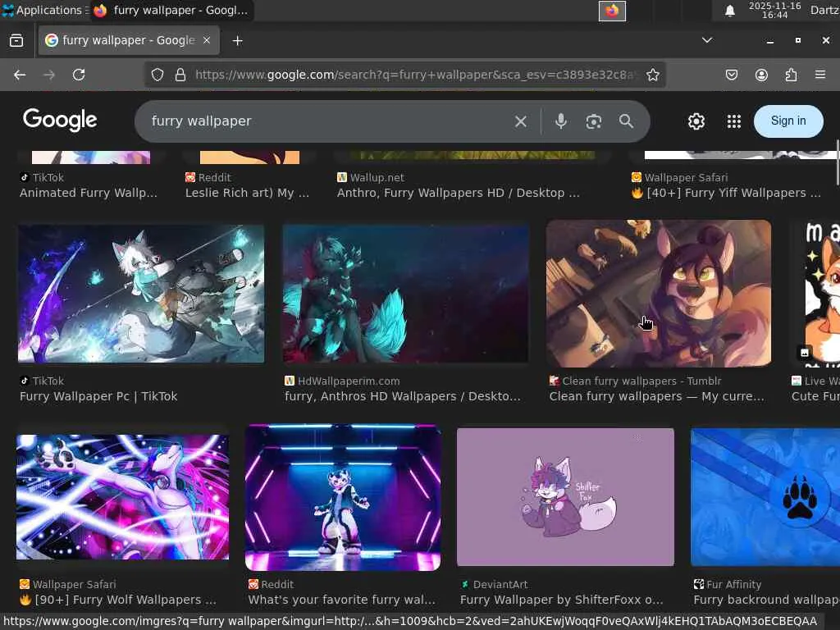Open Google quick settings gear
This screenshot has height=630, width=840.
pyautogui.click(x=696, y=121)
